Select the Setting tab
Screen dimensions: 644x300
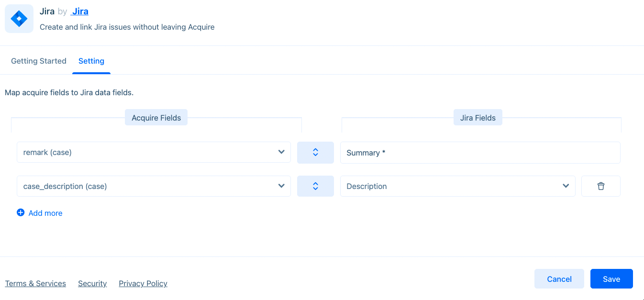(x=91, y=61)
